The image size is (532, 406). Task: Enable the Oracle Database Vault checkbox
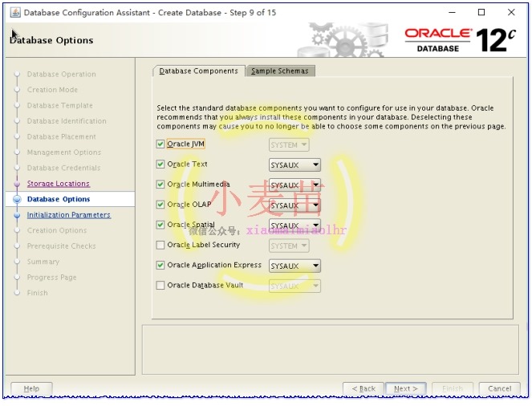click(x=160, y=286)
